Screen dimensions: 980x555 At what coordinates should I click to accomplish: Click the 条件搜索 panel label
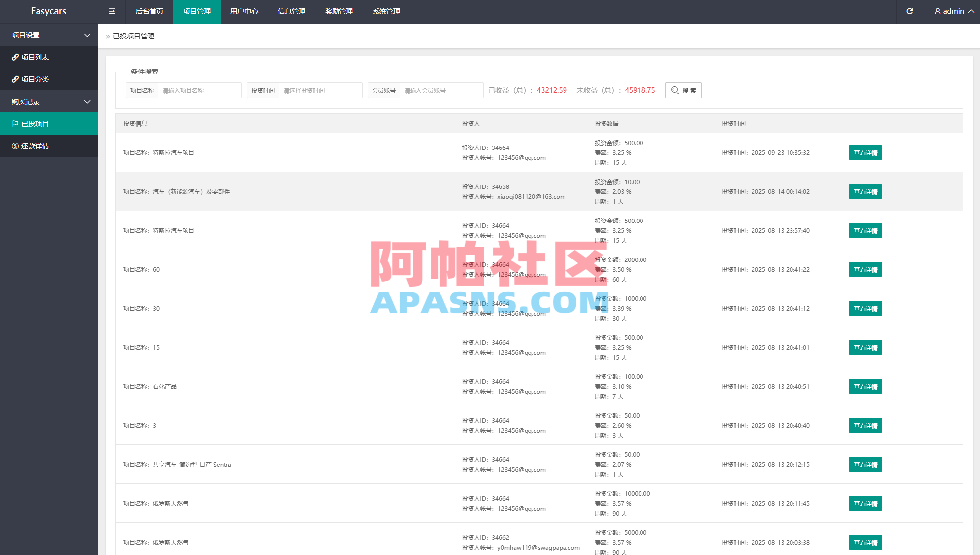pos(145,71)
